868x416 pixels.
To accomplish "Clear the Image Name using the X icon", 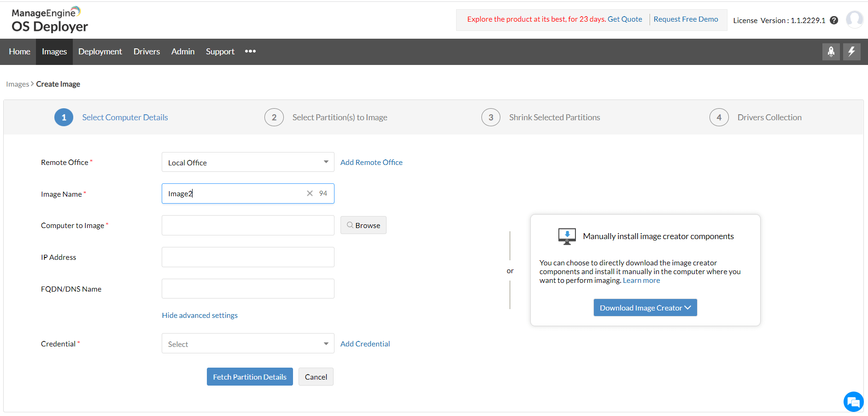I will coord(309,193).
